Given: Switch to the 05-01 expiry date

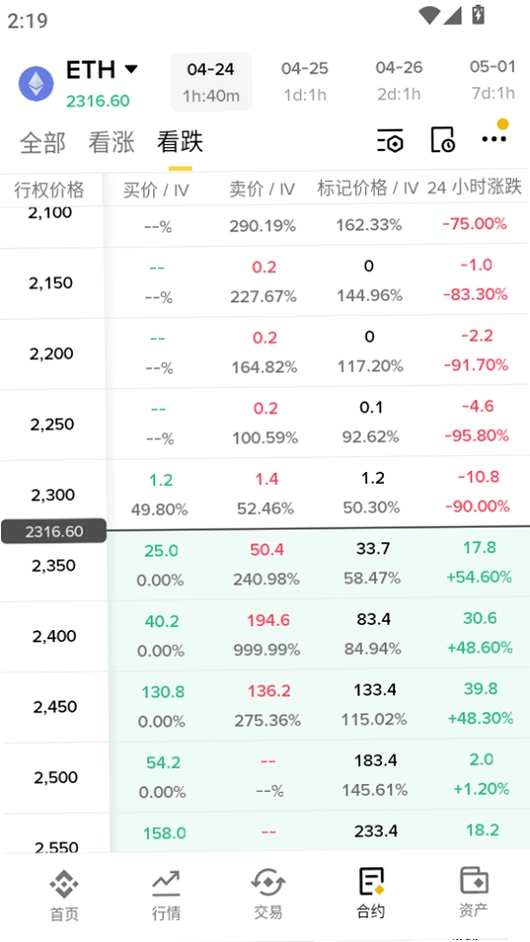Looking at the screenshot, I should [x=493, y=80].
